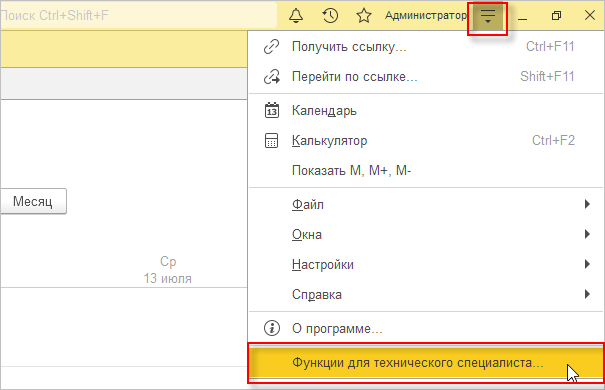Image resolution: width=605 pixels, height=390 pixels.
Task: Restore down the application window
Action: pos(556,16)
